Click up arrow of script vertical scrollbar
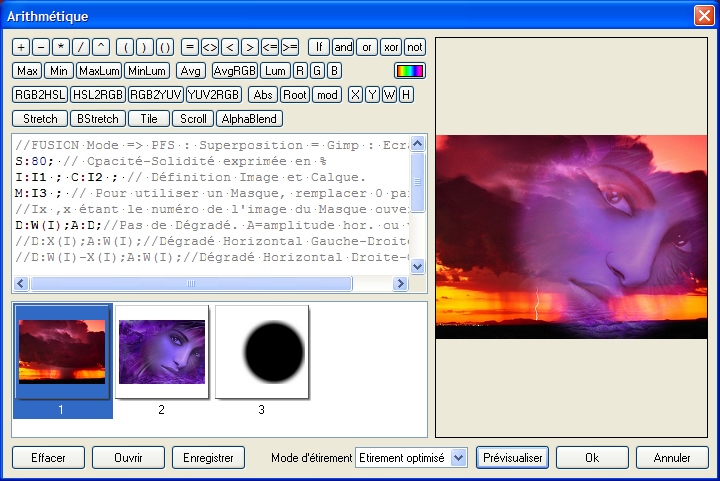720x481 pixels. [417, 144]
